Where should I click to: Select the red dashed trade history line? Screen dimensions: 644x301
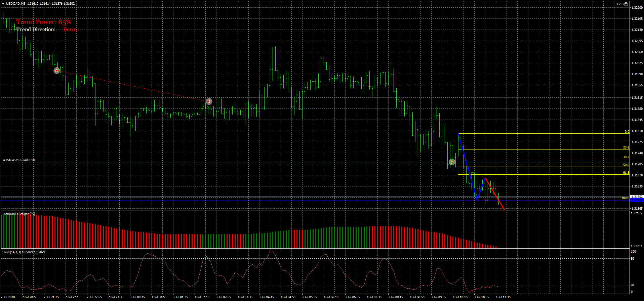[x=133, y=86]
